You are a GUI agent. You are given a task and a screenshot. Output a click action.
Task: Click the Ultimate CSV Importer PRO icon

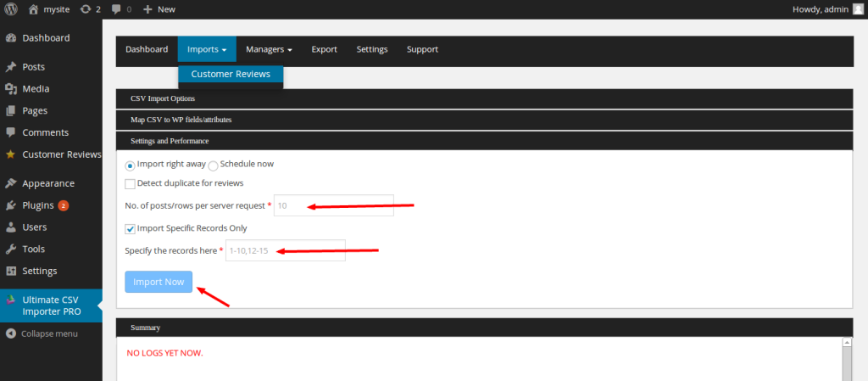[x=10, y=300]
